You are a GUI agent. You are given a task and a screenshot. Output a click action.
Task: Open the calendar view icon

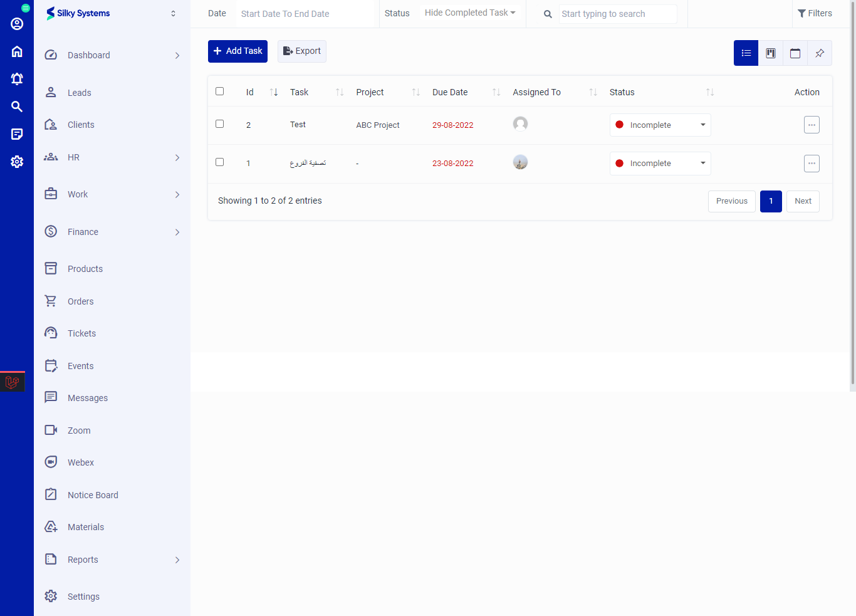[795, 53]
